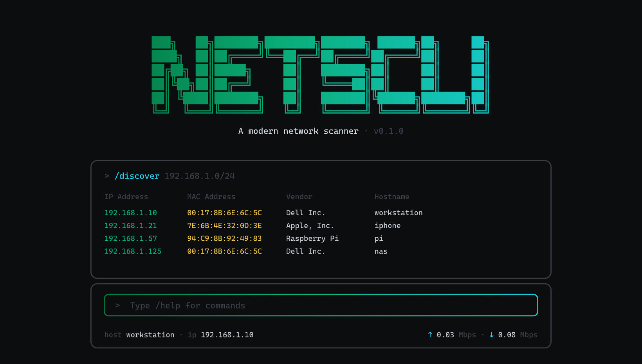Screen dimensions: 642x364
Task: Click vendor Raspberry Pi
Action: pos(312,239)
